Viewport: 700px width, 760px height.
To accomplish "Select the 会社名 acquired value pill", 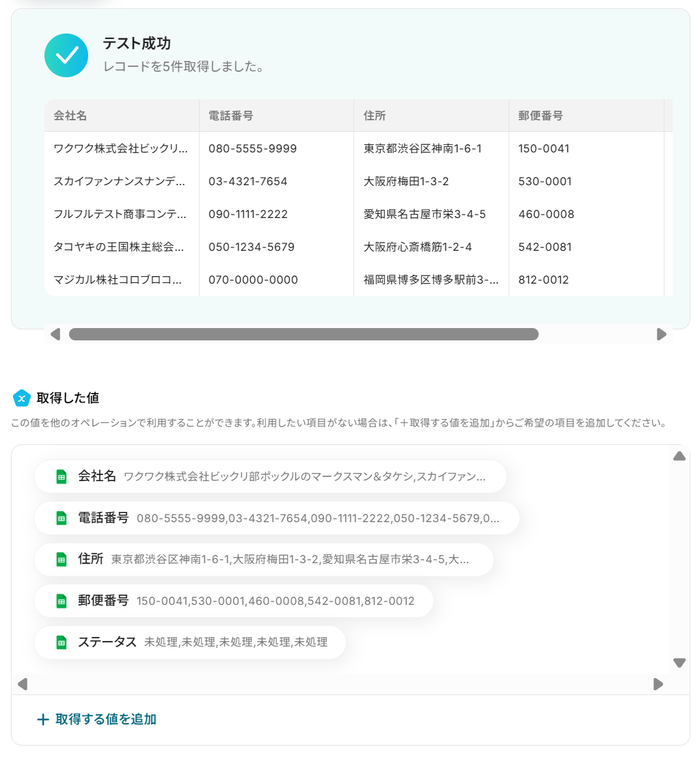I will pos(270,476).
